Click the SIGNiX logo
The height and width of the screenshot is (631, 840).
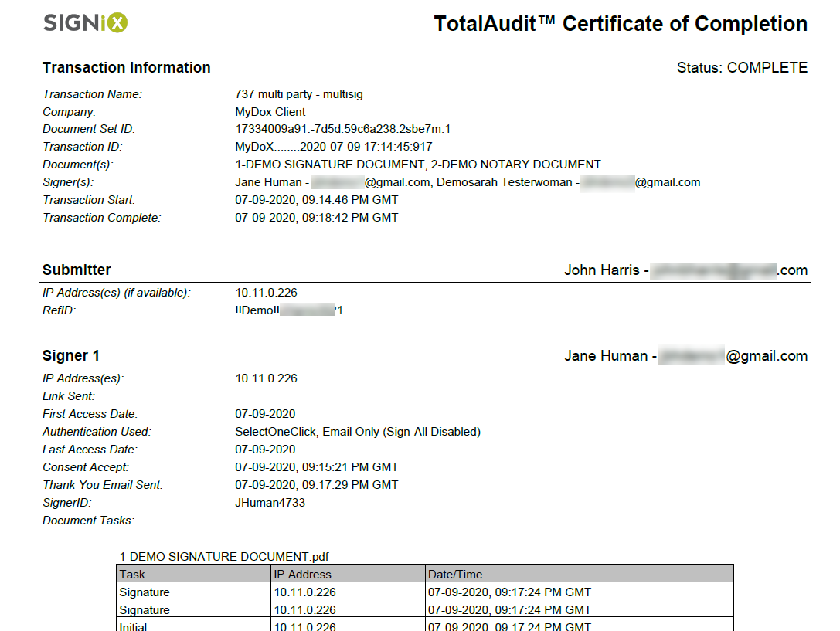(x=85, y=23)
